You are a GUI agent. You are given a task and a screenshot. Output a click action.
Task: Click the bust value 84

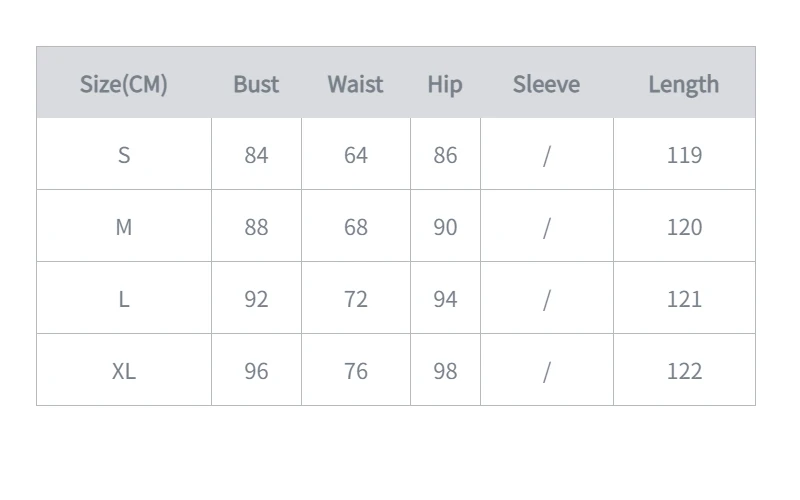click(256, 155)
